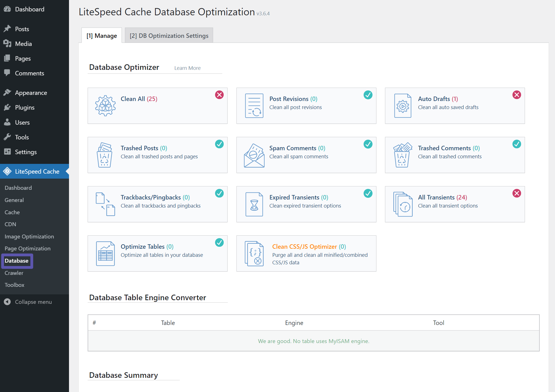Open the Crawler submenu item

pos(14,273)
